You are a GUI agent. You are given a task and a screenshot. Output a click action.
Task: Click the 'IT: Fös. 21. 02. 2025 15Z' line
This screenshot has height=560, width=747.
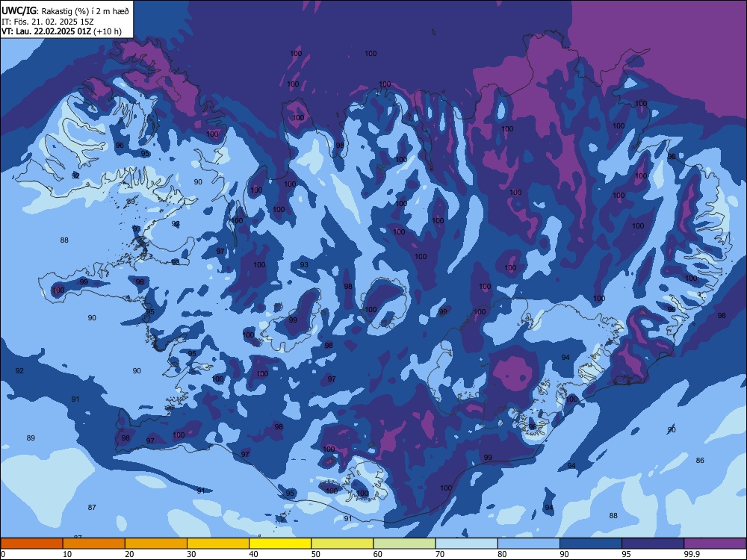48,22
